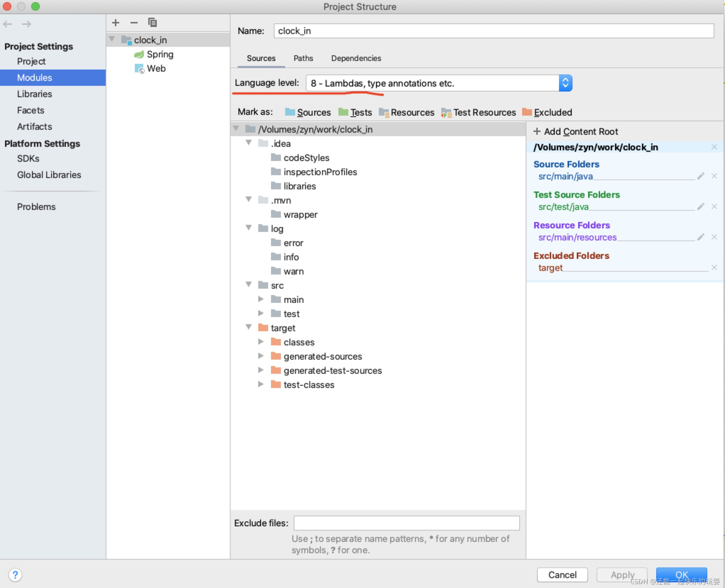
Task: Click the Cancel button
Action: (x=562, y=575)
